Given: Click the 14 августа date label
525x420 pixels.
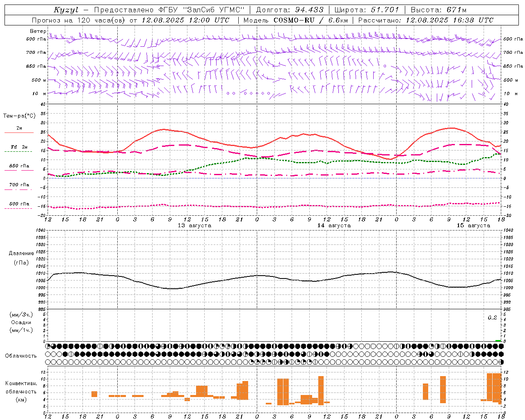Looking at the screenshot, I should click(334, 226).
